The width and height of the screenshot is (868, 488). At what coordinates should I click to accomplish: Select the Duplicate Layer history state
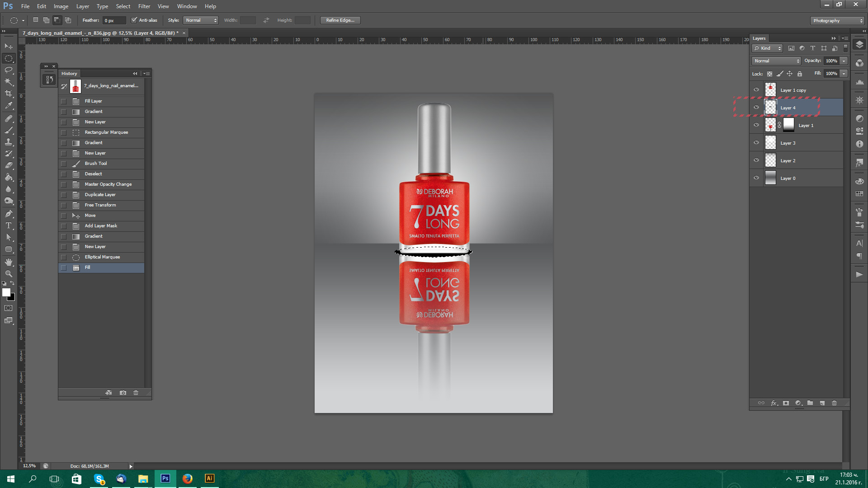(101, 195)
